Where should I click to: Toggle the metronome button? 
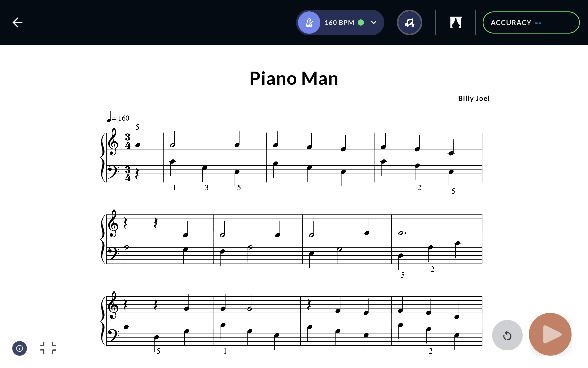coord(309,23)
